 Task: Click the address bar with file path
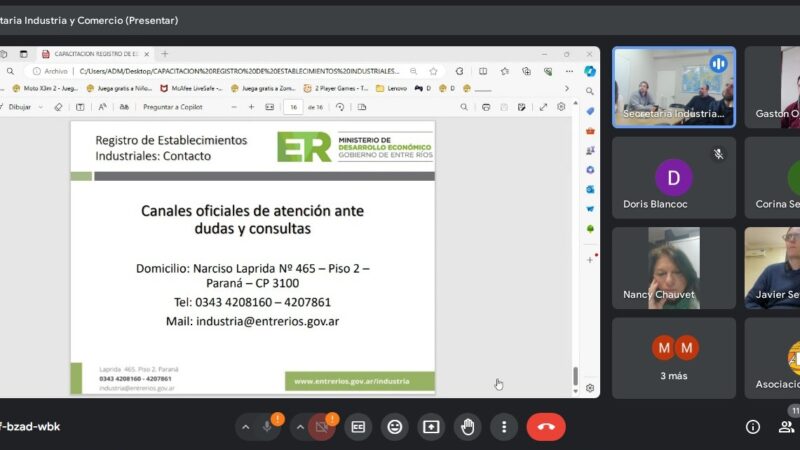click(239, 71)
